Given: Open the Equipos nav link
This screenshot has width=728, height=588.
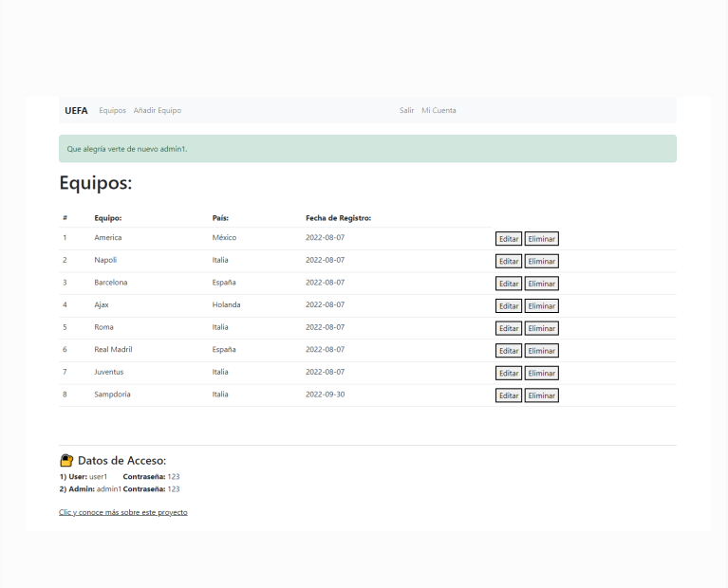Looking at the screenshot, I should coord(112,111).
